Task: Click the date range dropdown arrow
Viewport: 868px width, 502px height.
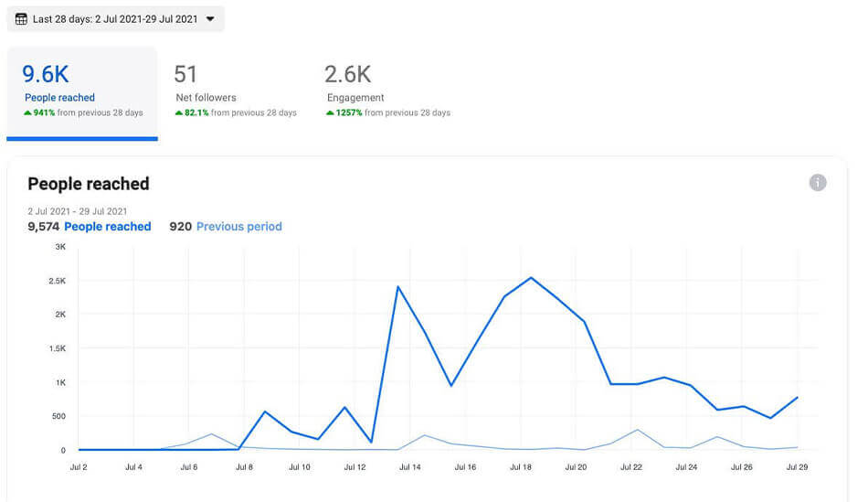Action: click(x=210, y=19)
